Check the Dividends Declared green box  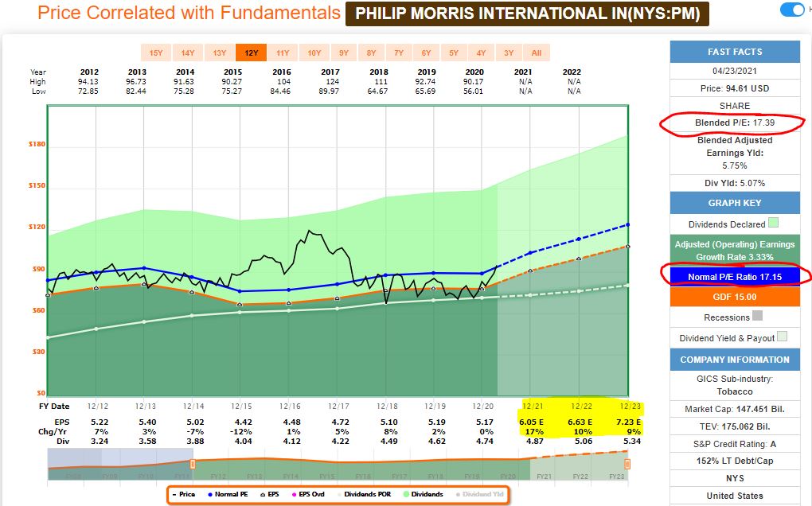773,223
